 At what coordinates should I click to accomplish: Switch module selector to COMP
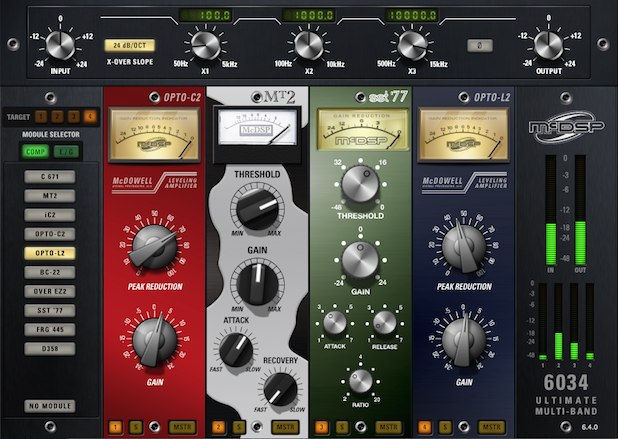pyautogui.click(x=35, y=152)
